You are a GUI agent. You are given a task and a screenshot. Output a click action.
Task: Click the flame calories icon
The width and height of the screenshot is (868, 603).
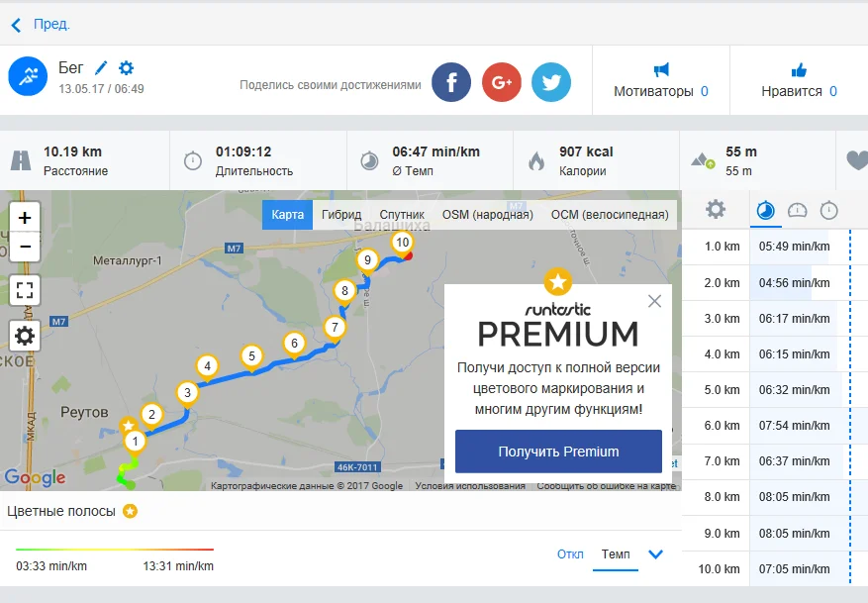(535, 160)
